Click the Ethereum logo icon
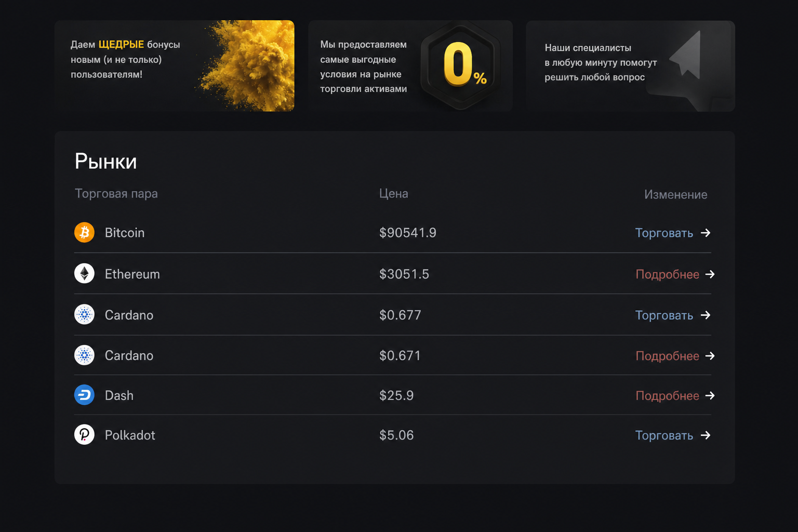 [84, 273]
